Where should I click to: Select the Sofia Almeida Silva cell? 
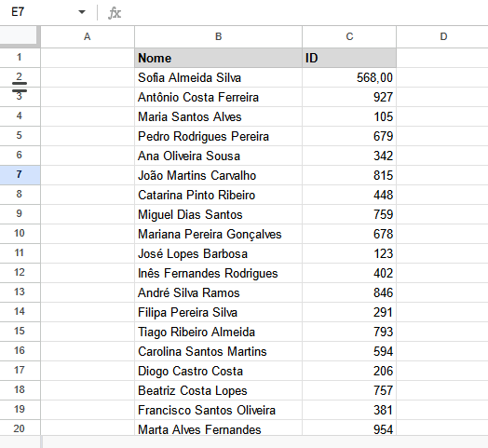click(218, 77)
